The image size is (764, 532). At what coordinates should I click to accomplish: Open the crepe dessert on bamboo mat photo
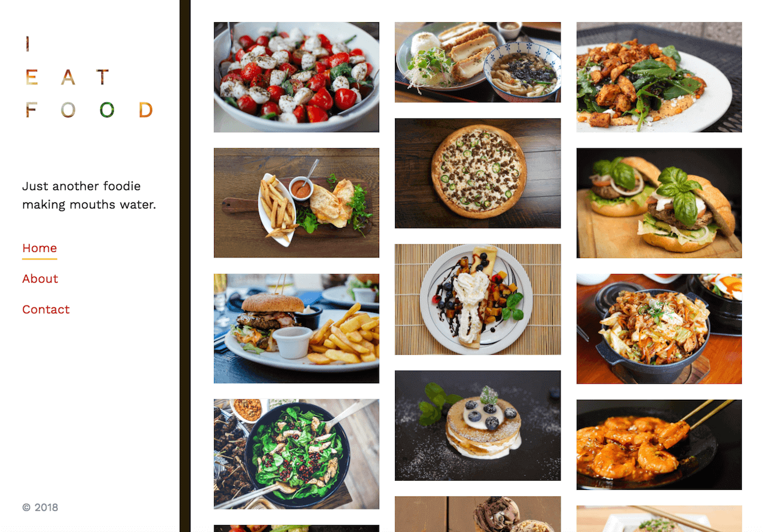click(478, 299)
